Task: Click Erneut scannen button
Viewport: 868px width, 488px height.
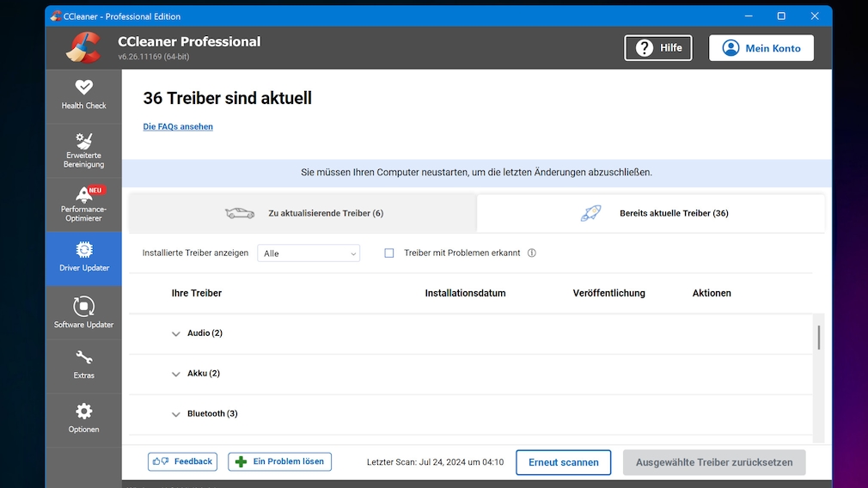Action: point(564,462)
